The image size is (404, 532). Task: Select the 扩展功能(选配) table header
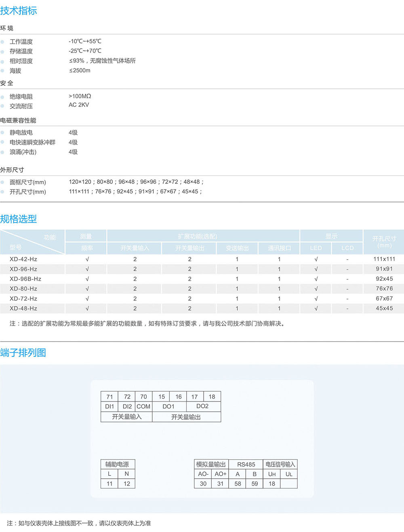(x=203, y=236)
